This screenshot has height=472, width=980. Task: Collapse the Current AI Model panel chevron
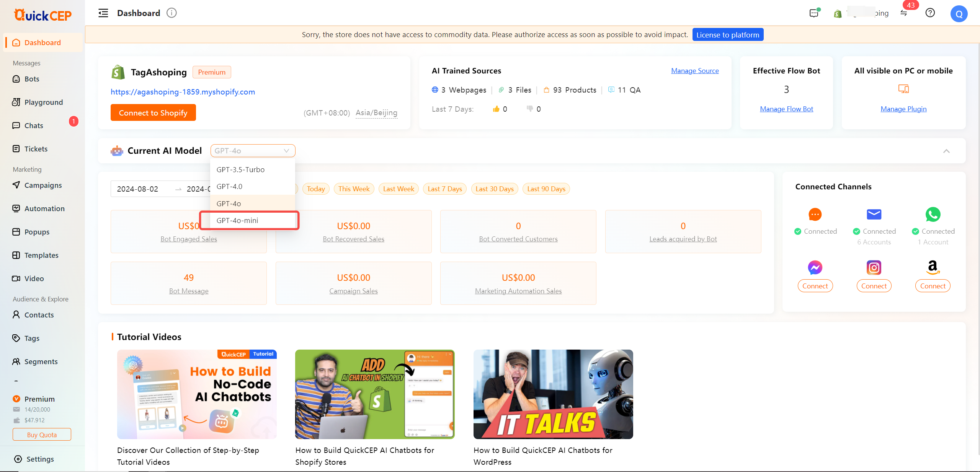tap(946, 151)
